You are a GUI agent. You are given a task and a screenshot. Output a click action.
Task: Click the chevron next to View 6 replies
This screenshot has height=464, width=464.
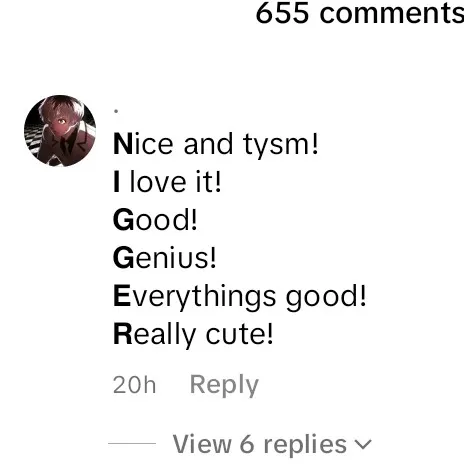[363, 444]
